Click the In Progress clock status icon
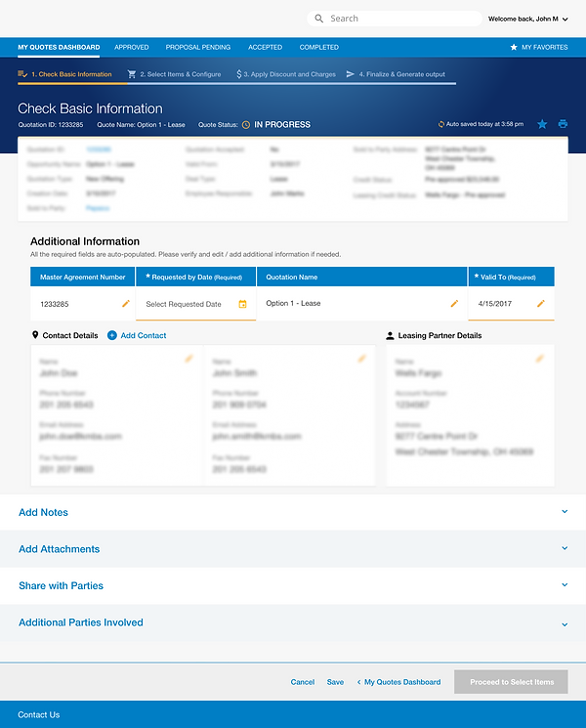Image resolution: width=586 pixels, height=728 pixels. click(x=246, y=125)
